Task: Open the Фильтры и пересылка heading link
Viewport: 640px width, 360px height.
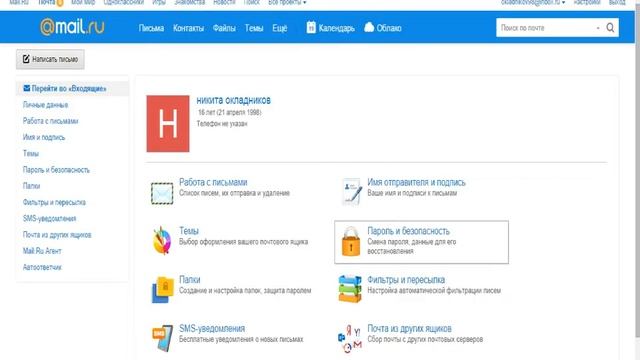Action: pos(406,280)
